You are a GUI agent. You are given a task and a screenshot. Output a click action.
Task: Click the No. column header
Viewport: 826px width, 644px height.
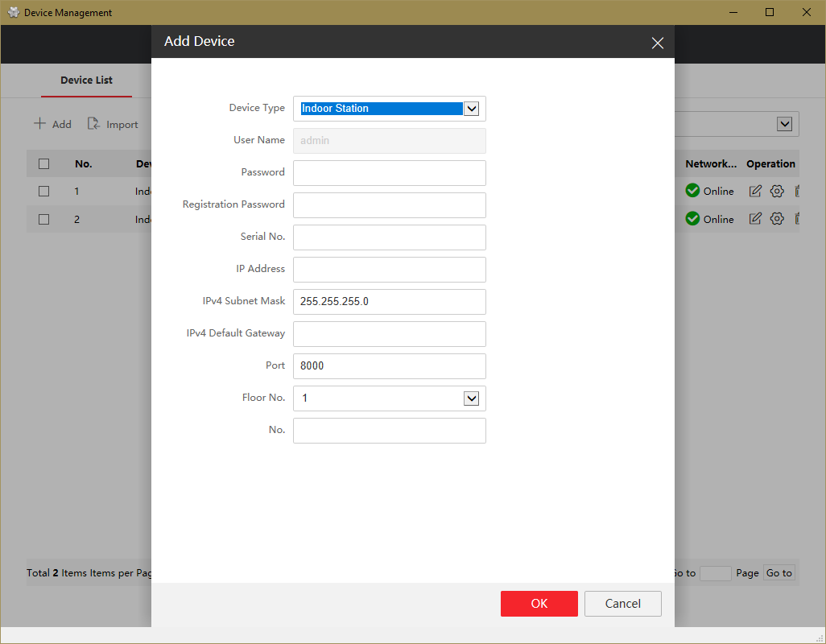click(x=83, y=163)
